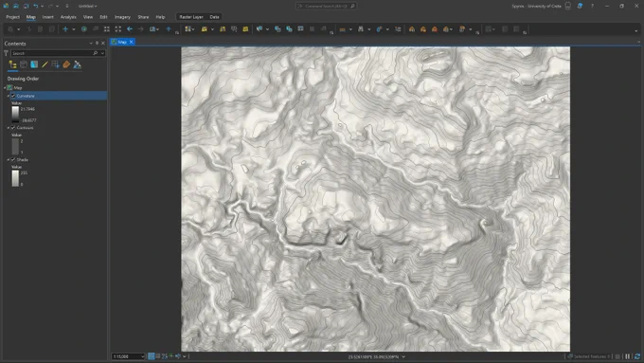644x363 pixels.
Task: Switch Contents to List By Data Source
Action: (24, 64)
